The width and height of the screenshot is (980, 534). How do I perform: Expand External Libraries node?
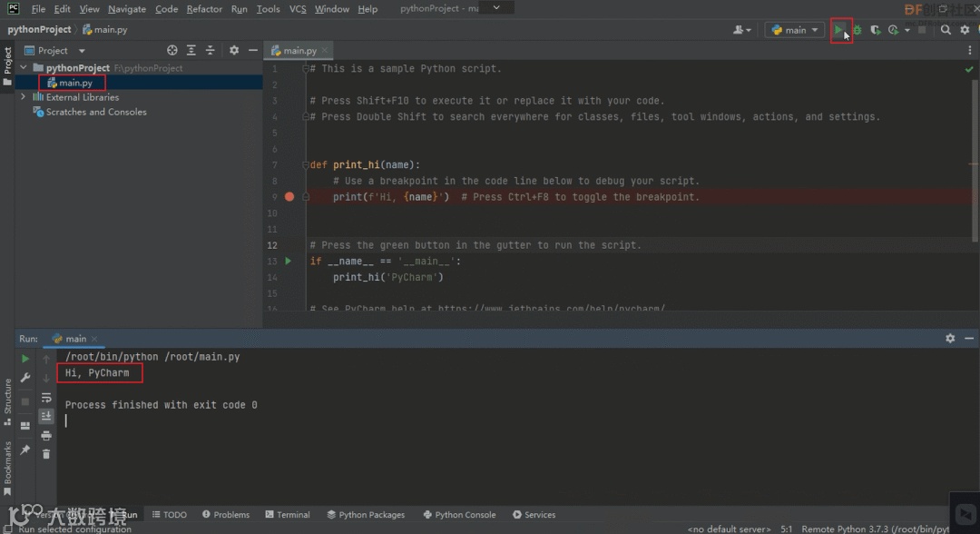pyautogui.click(x=23, y=97)
